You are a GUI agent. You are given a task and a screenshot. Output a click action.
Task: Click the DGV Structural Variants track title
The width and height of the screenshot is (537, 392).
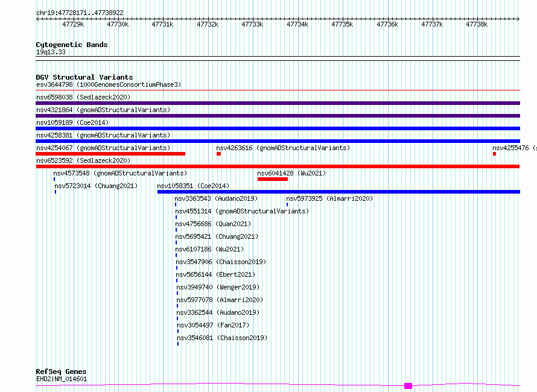(x=84, y=77)
